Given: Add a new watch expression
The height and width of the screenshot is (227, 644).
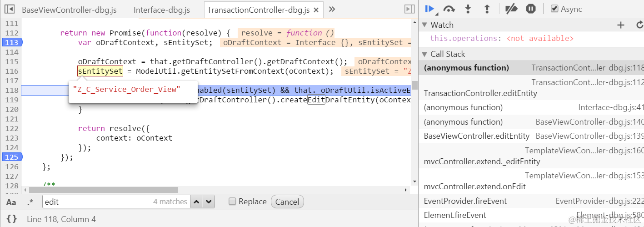Looking at the screenshot, I should (x=621, y=25).
